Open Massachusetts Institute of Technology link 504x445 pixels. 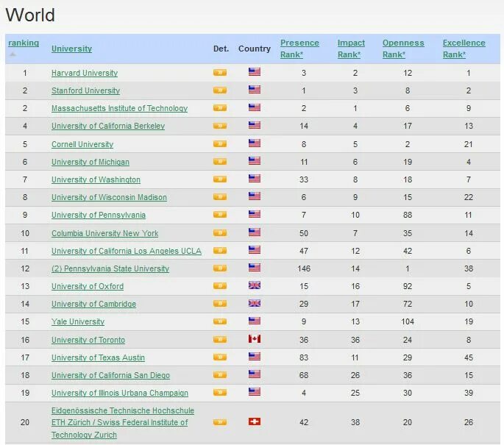(120, 108)
